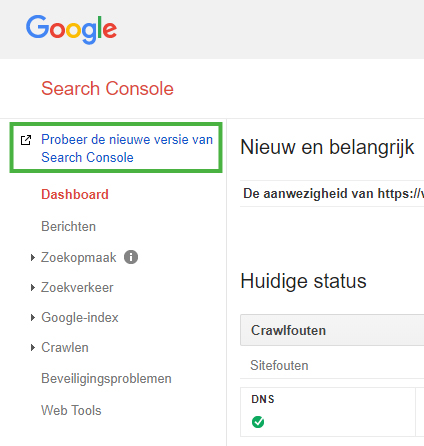The width and height of the screenshot is (424, 446).
Task: Open Web Tools in the sidebar
Action: click(71, 410)
